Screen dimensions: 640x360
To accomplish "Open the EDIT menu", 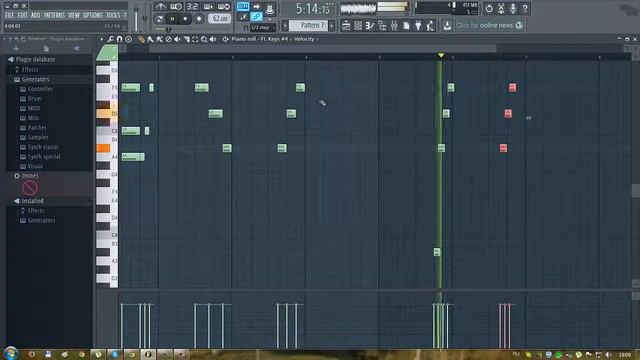I will click(x=22, y=16).
